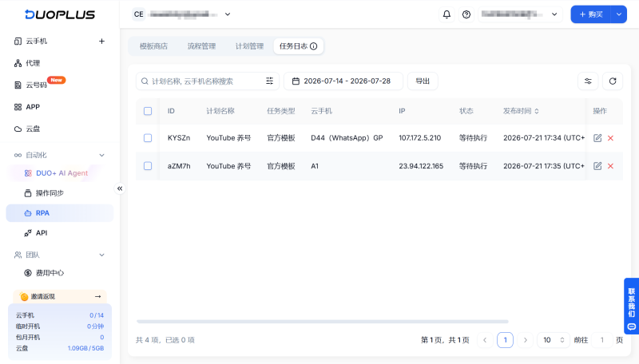Viewport: 639px width, 364px height.
Task: Click the D44 (WhatsApp) GP cell
Action: click(347, 138)
